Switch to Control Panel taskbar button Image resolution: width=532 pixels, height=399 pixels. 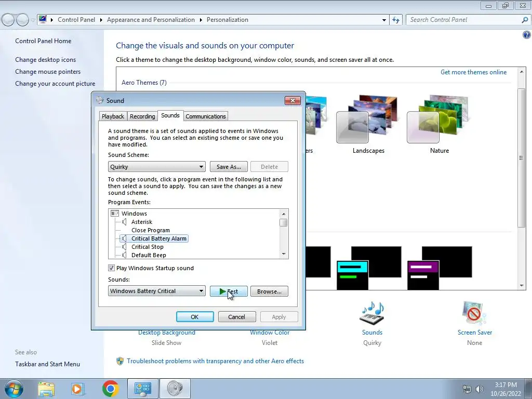pyautogui.click(x=142, y=389)
